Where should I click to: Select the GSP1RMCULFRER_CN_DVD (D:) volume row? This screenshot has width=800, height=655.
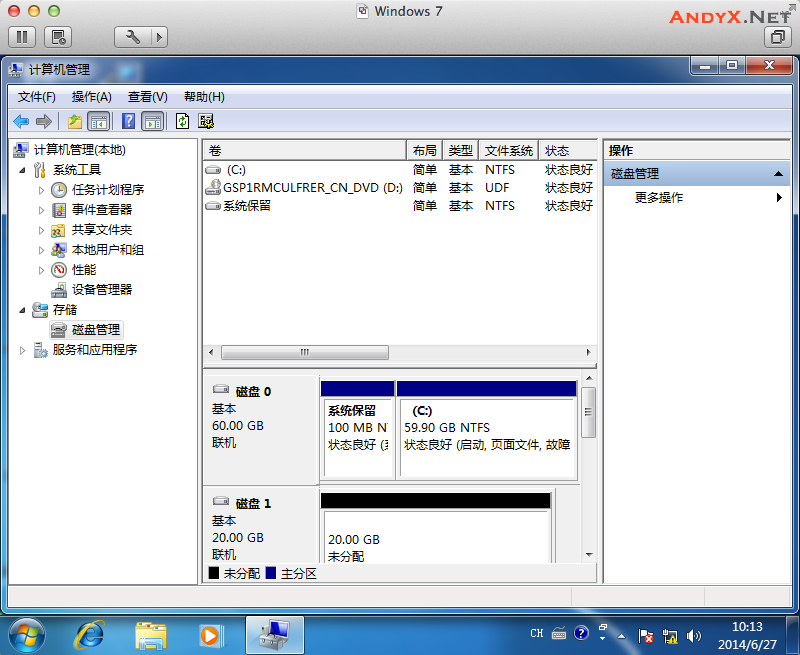[x=399, y=188]
